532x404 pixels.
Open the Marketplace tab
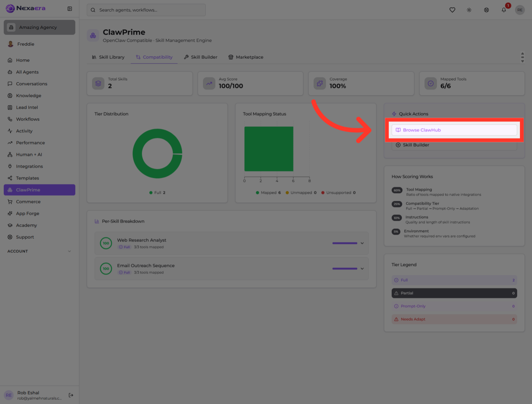[246, 57]
